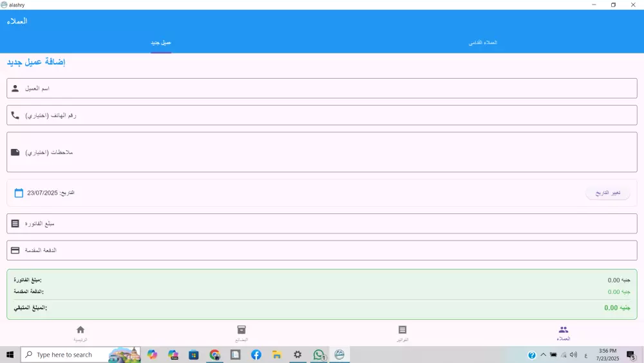Click the العملاء title in the header
This screenshot has width=644, height=363.
point(17,21)
